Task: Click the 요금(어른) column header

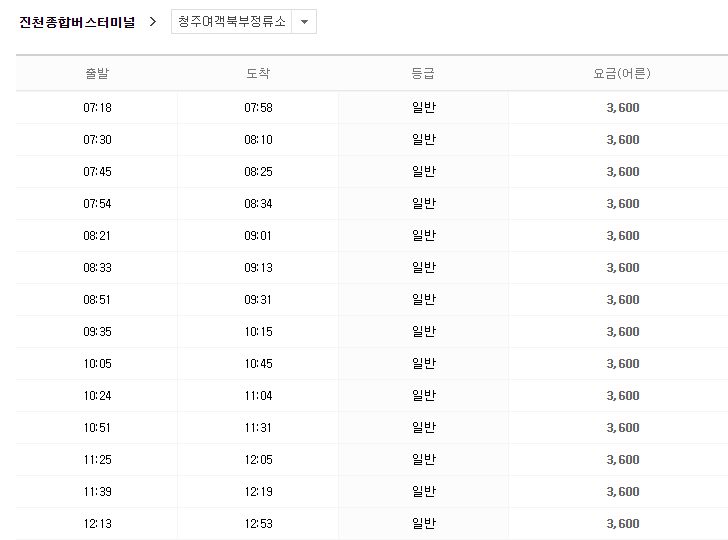Action: [x=622, y=73]
